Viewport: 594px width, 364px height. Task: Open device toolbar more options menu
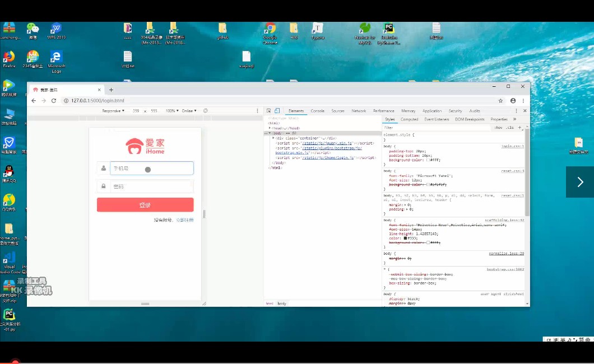(x=257, y=111)
